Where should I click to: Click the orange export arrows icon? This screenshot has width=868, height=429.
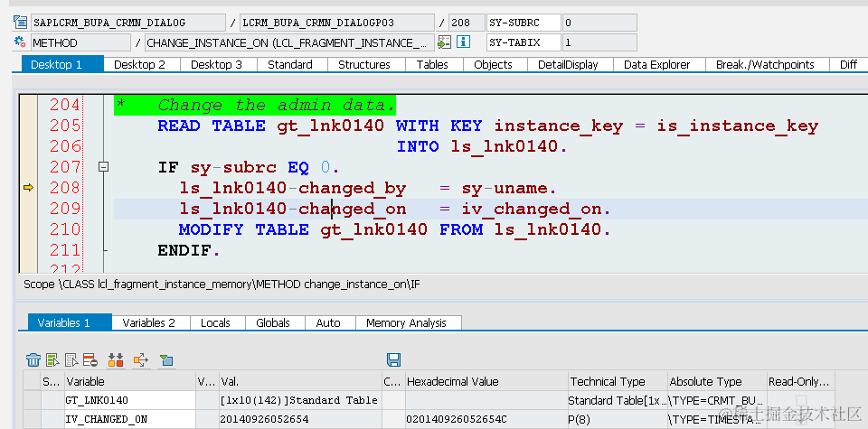point(141,360)
